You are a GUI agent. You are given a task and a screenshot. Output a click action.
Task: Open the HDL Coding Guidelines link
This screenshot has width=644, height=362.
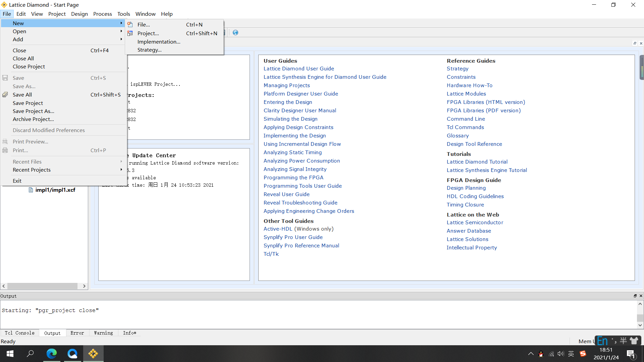[x=475, y=196]
